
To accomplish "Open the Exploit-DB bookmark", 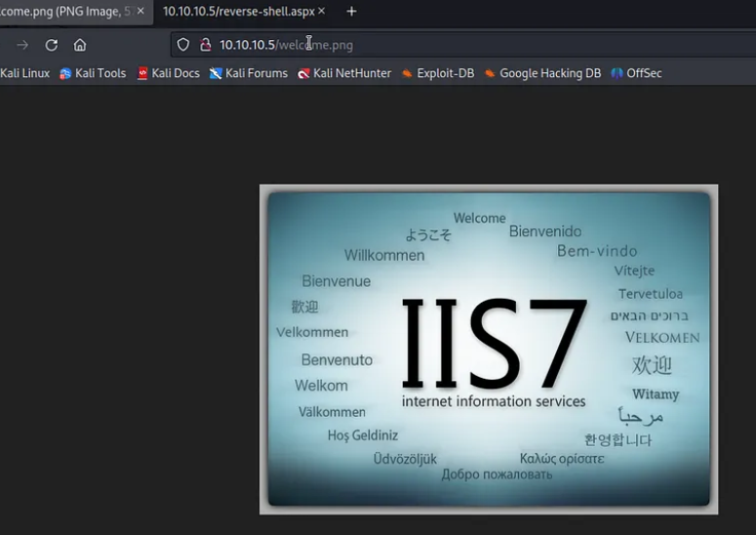I will coord(438,73).
